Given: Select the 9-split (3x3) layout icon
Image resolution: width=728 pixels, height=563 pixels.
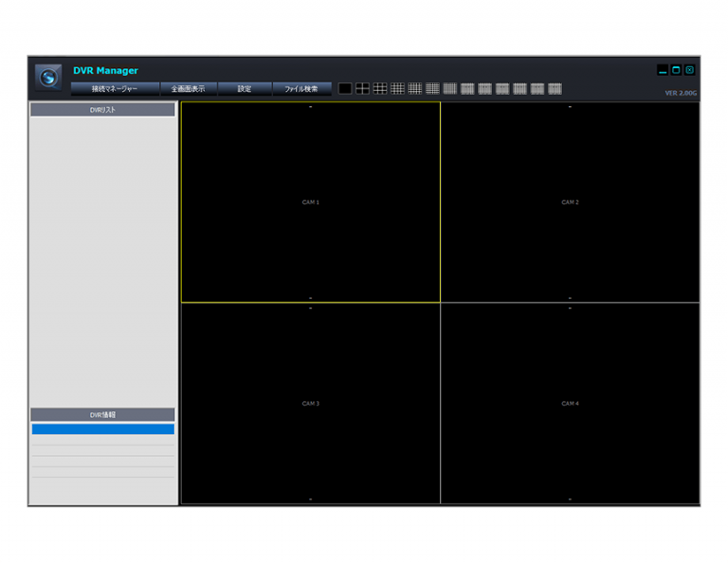Looking at the screenshot, I should coord(380,89).
